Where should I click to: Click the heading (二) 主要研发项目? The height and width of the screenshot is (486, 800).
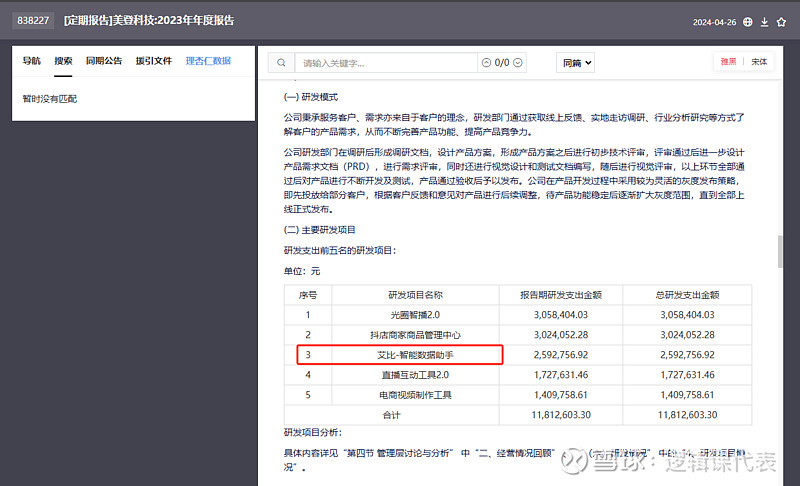[319, 230]
